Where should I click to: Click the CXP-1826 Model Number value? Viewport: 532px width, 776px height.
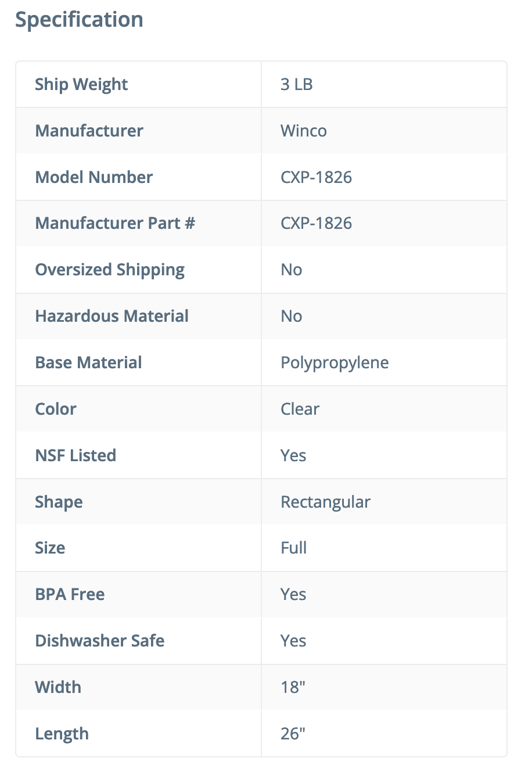[x=316, y=177]
